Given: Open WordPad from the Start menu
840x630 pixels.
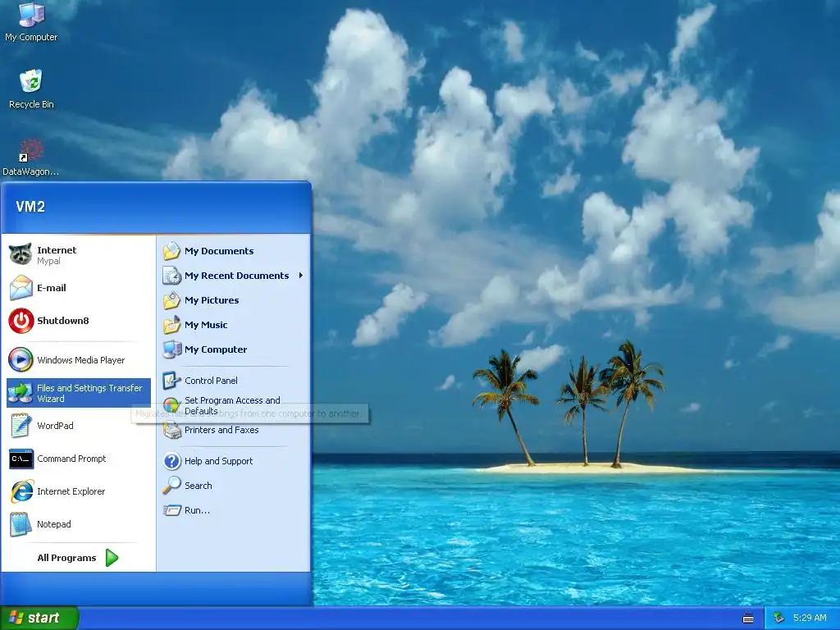Looking at the screenshot, I should tap(78, 426).
